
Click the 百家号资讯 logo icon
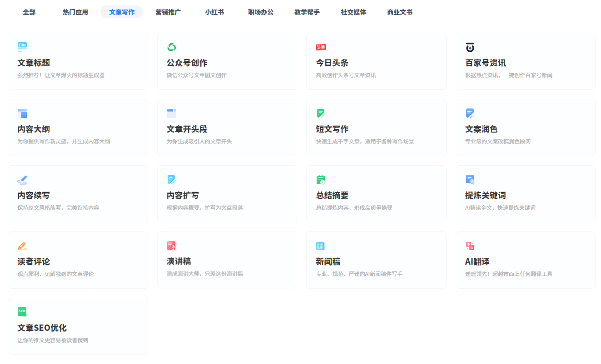(470, 47)
